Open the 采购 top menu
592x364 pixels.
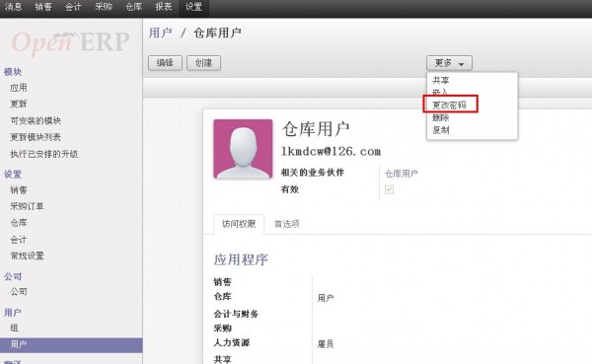pyautogui.click(x=103, y=7)
